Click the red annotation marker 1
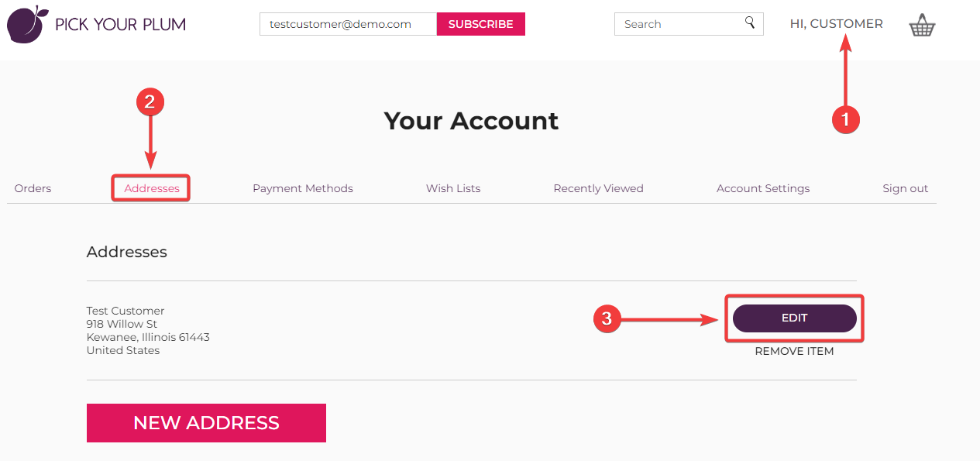The width and height of the screenshot is (980, 461). (x=845, y=119)
